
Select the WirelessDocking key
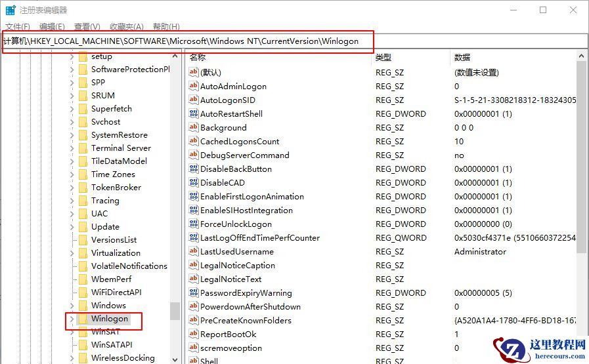pyautogui.click(x=123, y=358)
